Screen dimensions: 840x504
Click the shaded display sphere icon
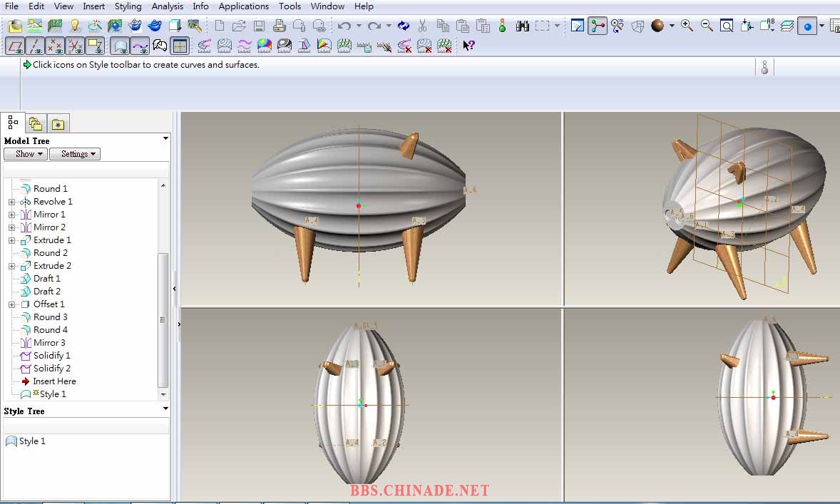pyautogui.click(x=657, y=26)
